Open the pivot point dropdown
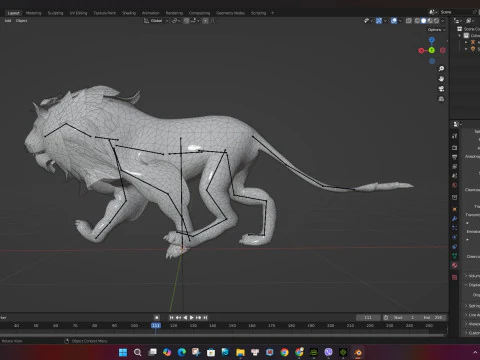Screen dimensions: 480x360 [x=176, y=21]
